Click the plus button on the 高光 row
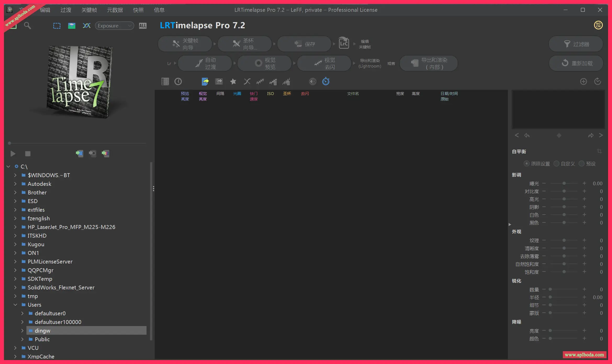This screenshot has width=612, height=364. [584, 199]
